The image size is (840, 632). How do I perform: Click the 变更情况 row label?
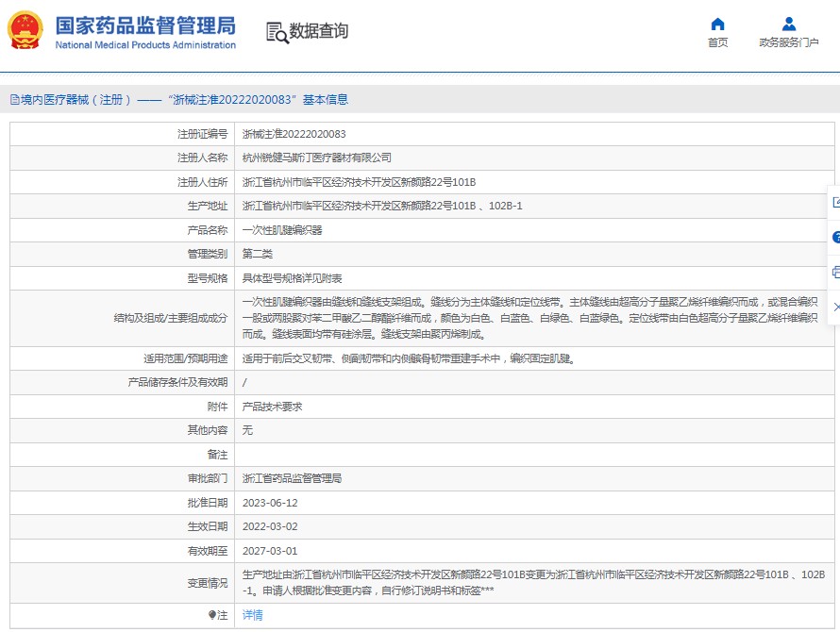(x=208, y=583)
